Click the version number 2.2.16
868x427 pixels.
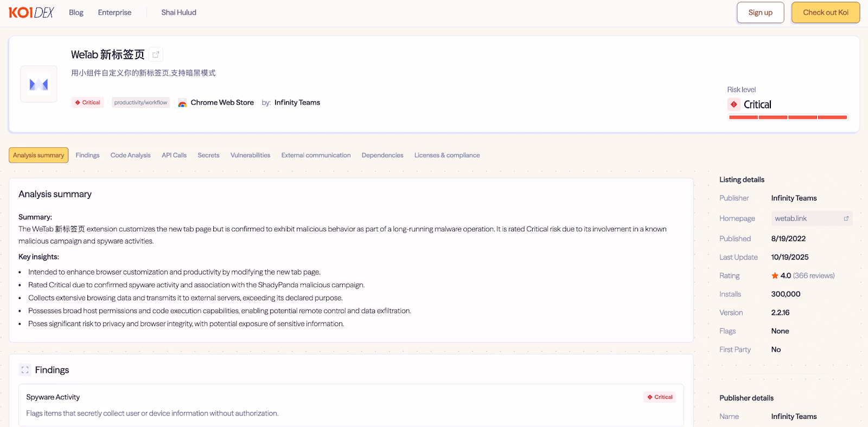[x=780, y=313]
